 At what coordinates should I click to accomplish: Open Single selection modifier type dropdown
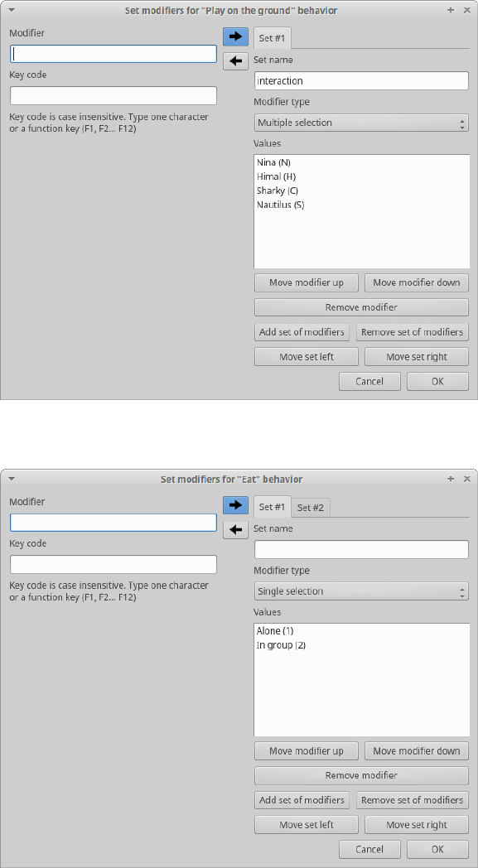click(x=362, y=591)
